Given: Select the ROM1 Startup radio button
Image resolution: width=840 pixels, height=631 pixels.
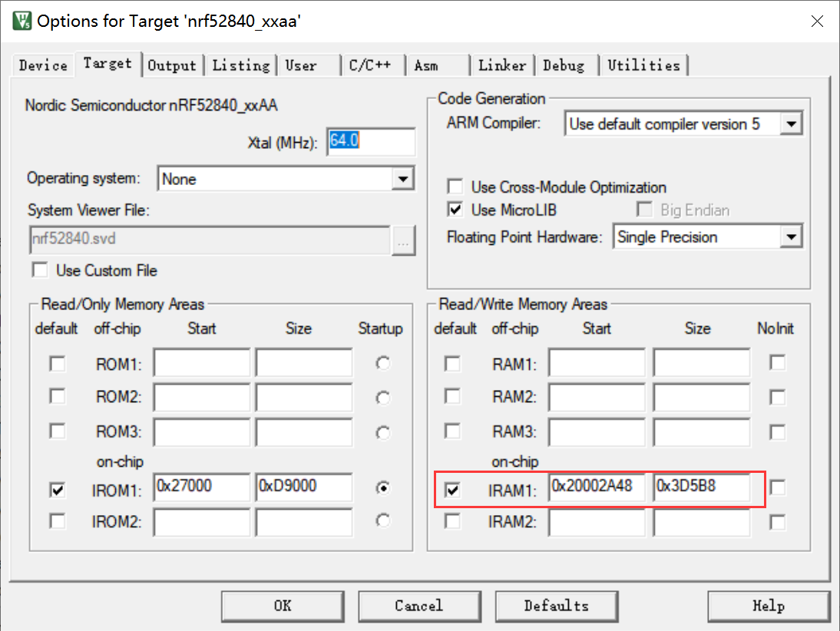Looking at the screenshot, I should (x=383, y=364).
